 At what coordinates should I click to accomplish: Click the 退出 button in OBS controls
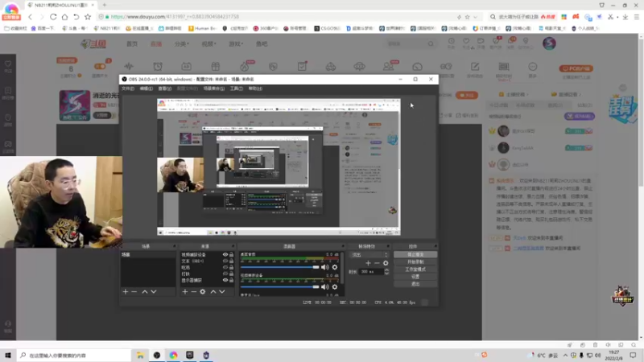click(x=415, y=284)
